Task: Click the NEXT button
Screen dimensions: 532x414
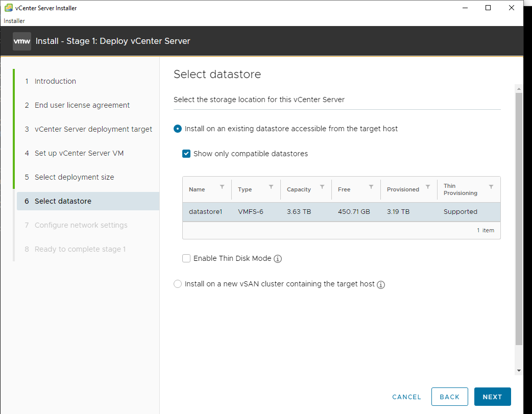Action: 492,397
